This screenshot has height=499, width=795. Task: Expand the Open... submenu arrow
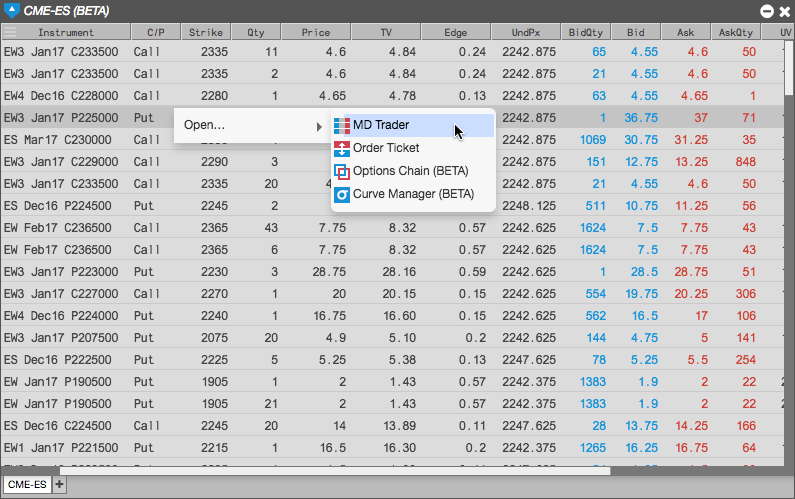point(319,126)
